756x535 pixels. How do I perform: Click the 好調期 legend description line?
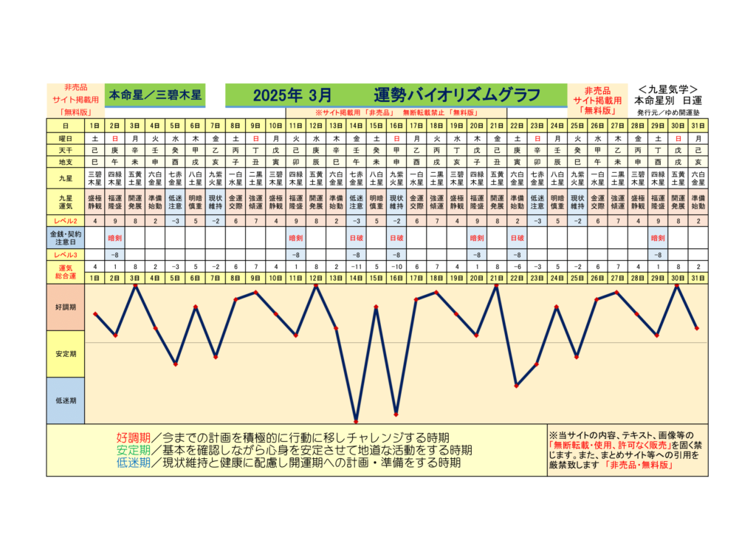click(x=283, y=438)
